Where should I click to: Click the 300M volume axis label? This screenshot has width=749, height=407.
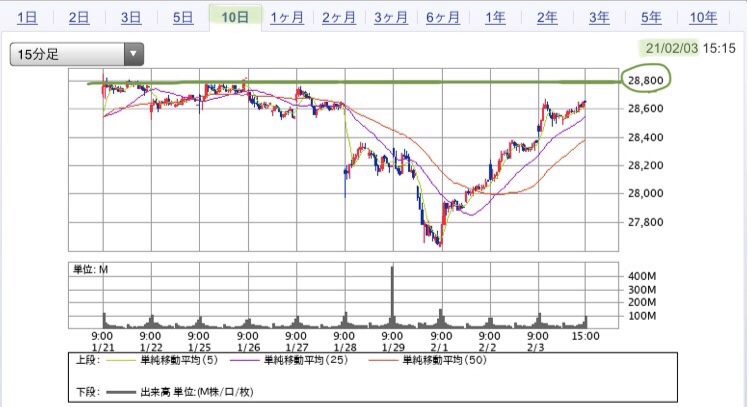pyautogui.click(x=642, y=289)
